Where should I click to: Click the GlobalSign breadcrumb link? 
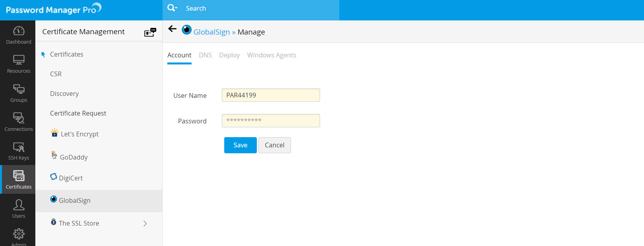pyautogui.click(x=211, y=32)
